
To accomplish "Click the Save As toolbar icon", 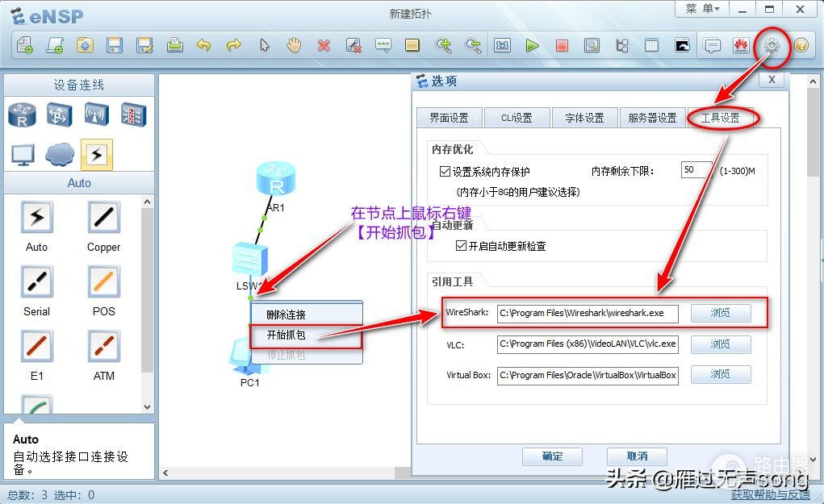I will 144,46.
